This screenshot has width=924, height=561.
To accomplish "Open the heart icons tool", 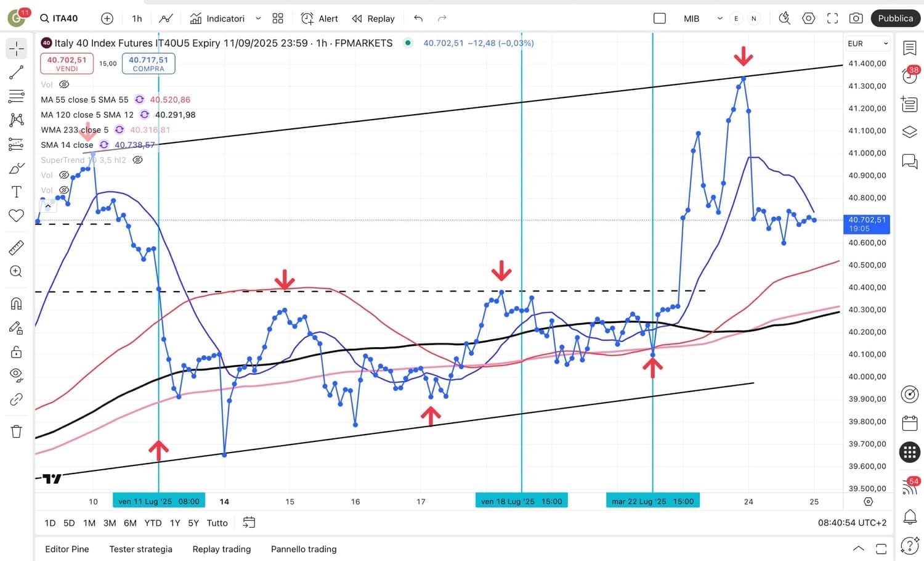I will pyautogui.click(x=17, y=216).
